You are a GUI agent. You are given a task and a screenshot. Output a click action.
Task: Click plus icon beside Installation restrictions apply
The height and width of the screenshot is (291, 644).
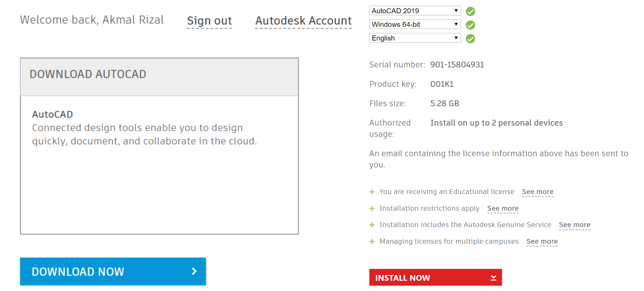click(372, 208)
